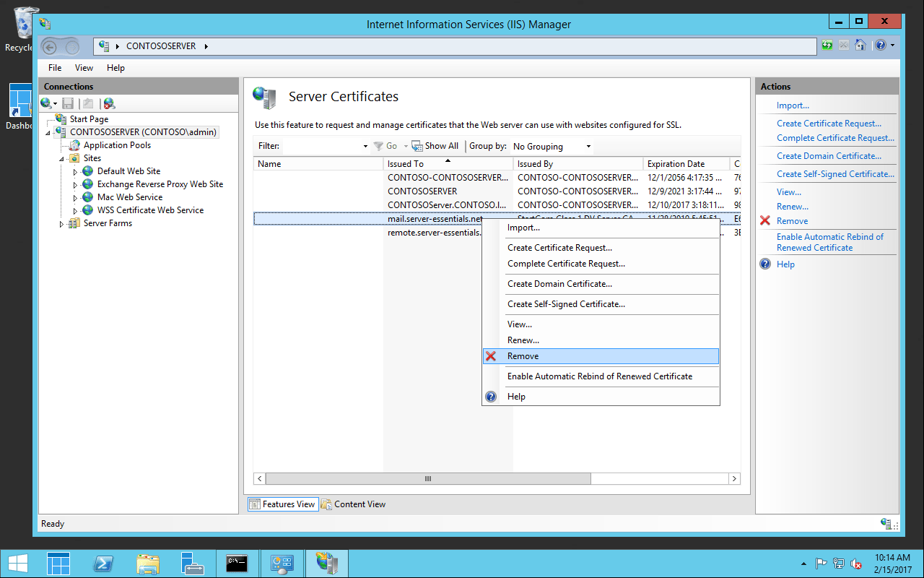
Task: Collapse the Sites tree node
Action: click(x=64, y=158)
